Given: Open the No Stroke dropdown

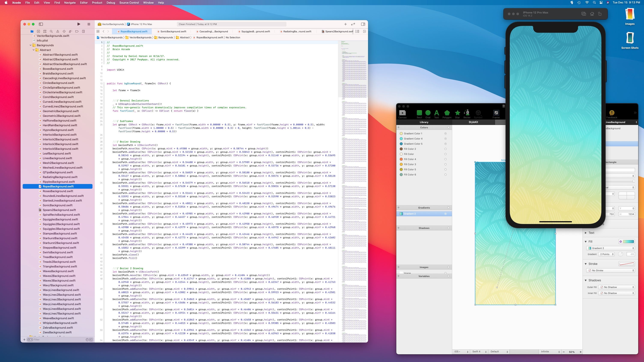Looking at the screenshot, I should [x=611, y=270].
